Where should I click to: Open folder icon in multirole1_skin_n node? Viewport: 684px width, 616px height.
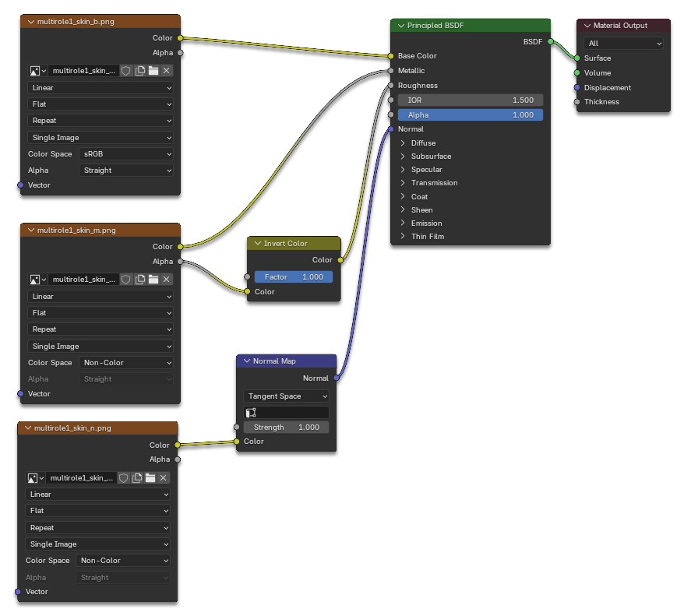(x=150, y=478)
